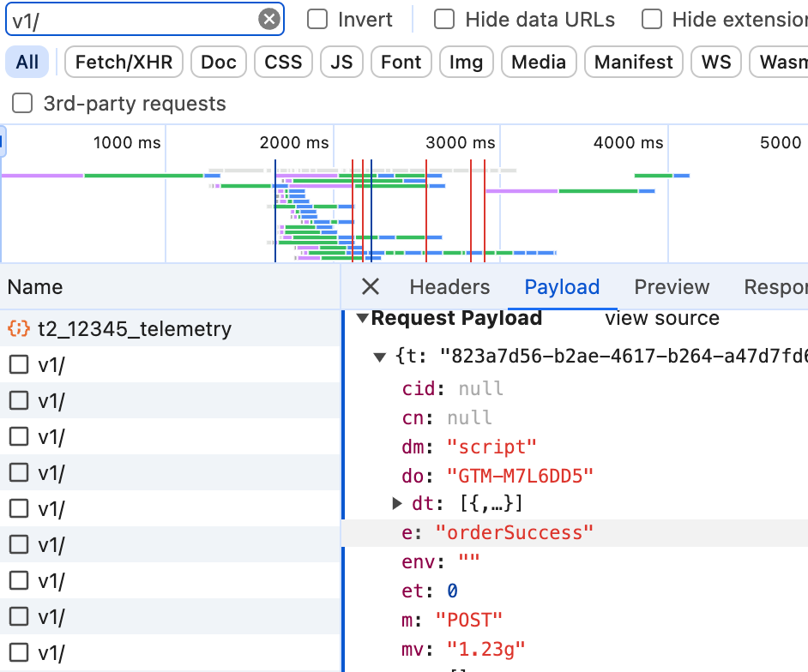The height and width of the screenshot is (672, 808).
Task: Select the Fetch/XHR filter chip
Action: [x=123, y=62]
